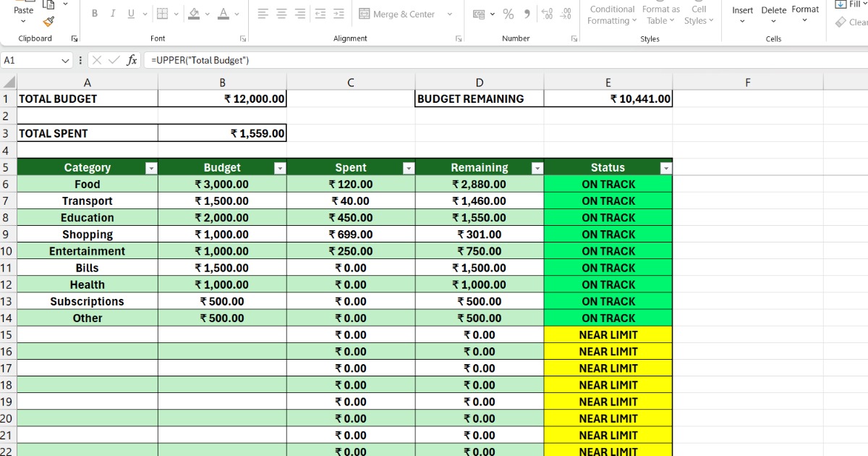Select the BUDGET REMAINING cell

coord(480,99)
